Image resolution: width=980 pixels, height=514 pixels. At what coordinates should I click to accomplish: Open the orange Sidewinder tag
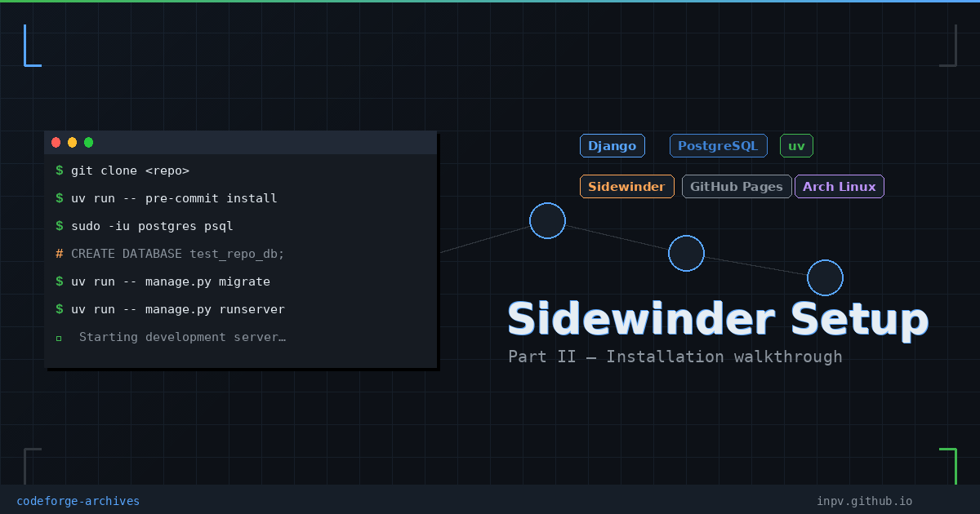click(x=627, y=187)
